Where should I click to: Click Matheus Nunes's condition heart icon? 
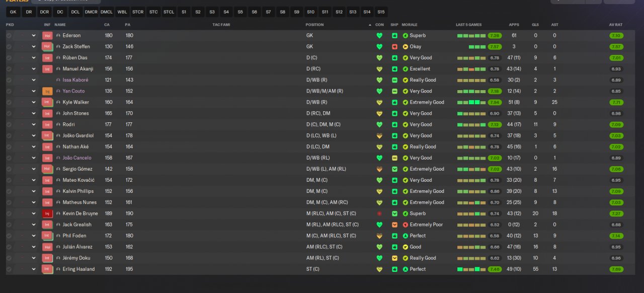click(379, 202)
